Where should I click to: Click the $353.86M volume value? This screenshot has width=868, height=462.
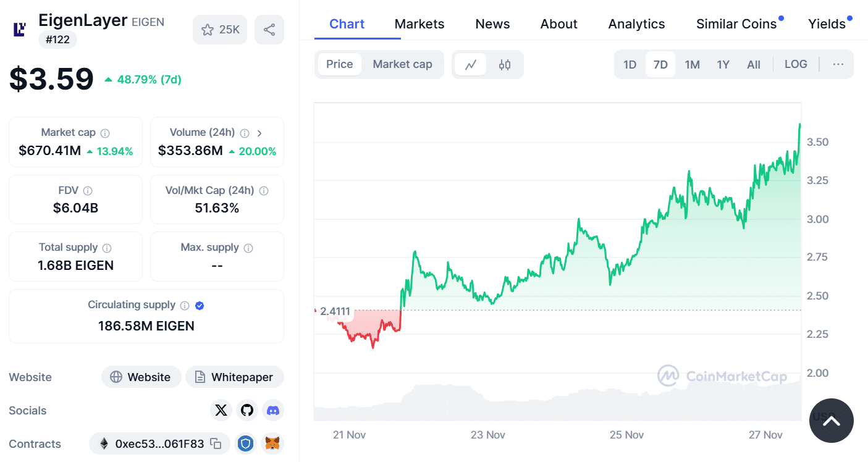point(190,151)
